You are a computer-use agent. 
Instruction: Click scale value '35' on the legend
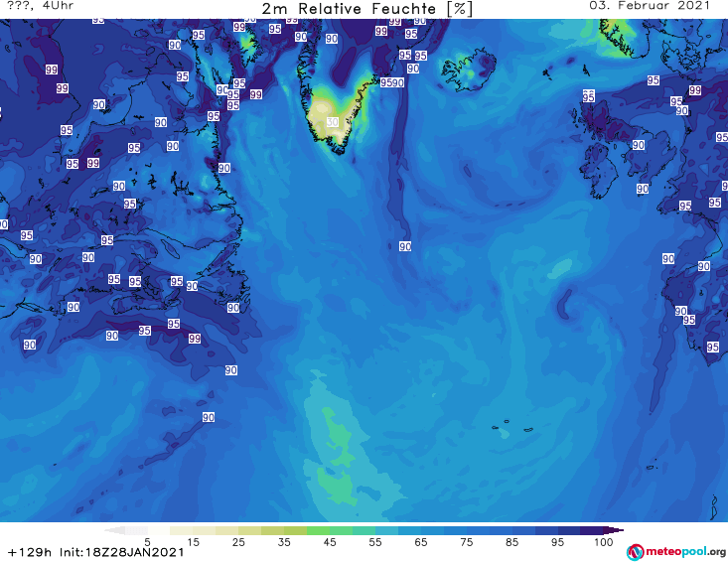coord(284,542)
